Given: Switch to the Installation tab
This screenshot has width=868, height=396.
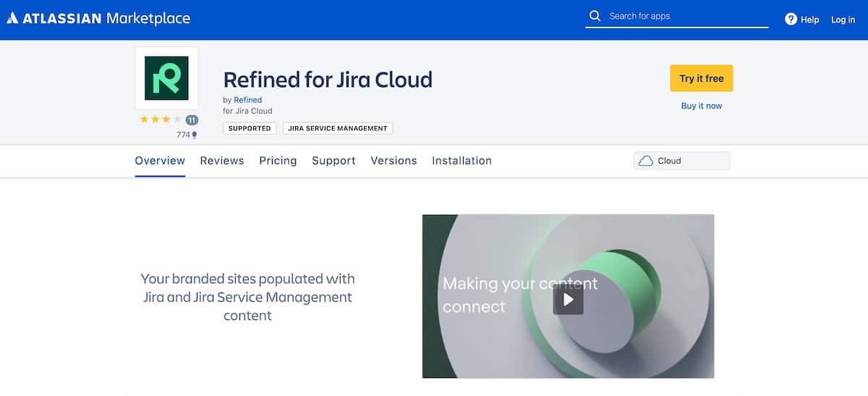Looking at the screenshot, I should click(x=461, y=161).
